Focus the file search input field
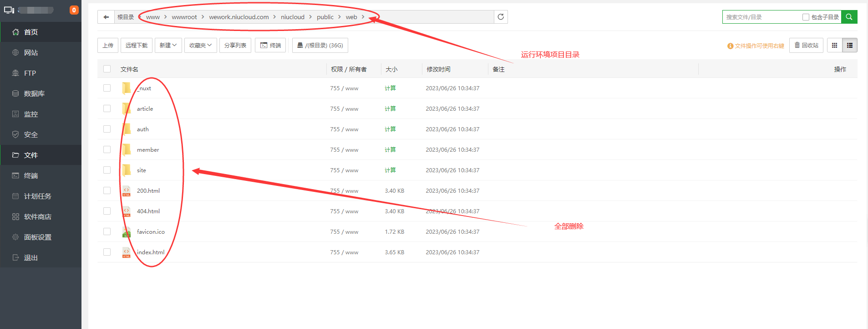Image resolution: width=868 pixels, height=329 pixels. point(761,17)
